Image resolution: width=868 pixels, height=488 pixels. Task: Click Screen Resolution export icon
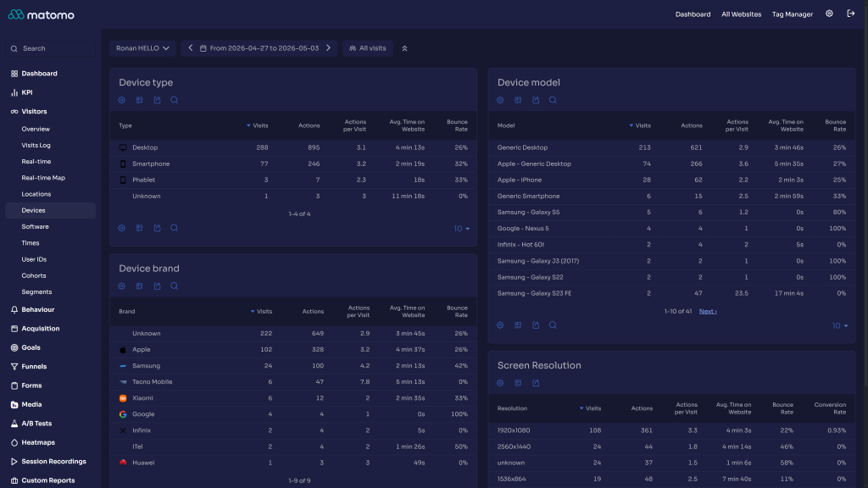[x=536, y=383]
